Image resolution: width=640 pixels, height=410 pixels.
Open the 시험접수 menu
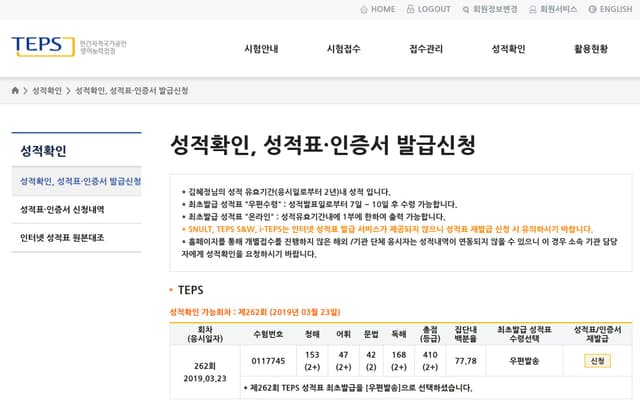tap(344, 49)
